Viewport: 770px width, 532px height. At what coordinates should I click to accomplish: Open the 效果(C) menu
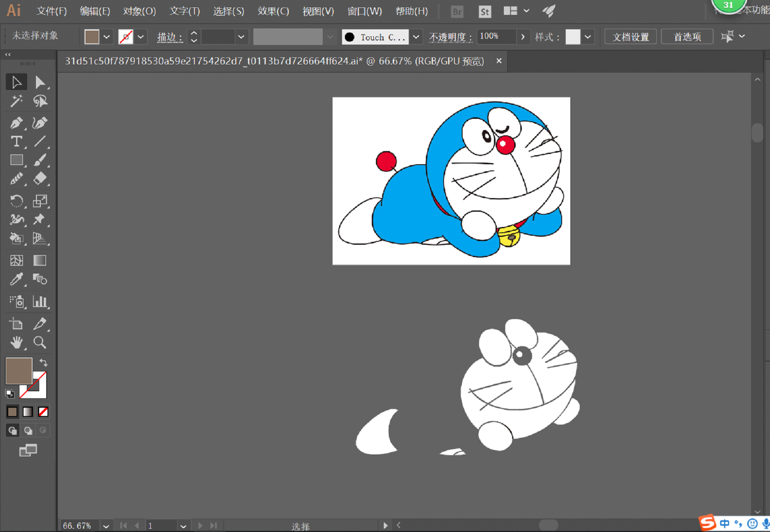273,11
